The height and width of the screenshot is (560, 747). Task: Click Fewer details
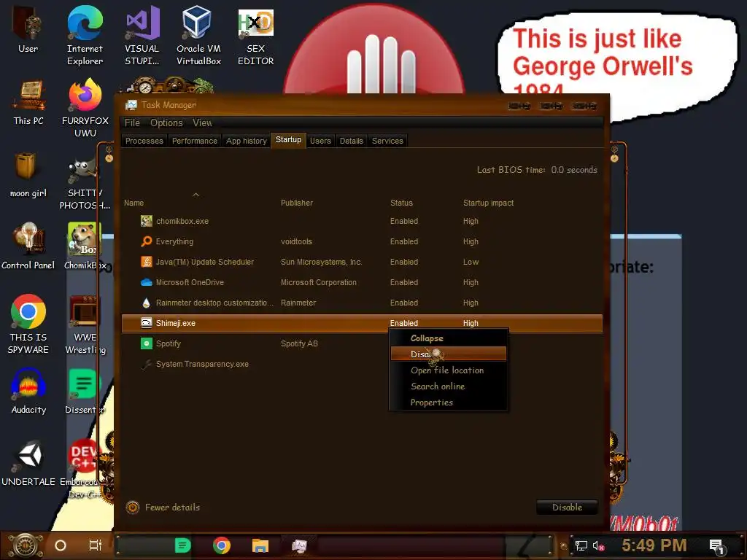[x=163, y=507]
